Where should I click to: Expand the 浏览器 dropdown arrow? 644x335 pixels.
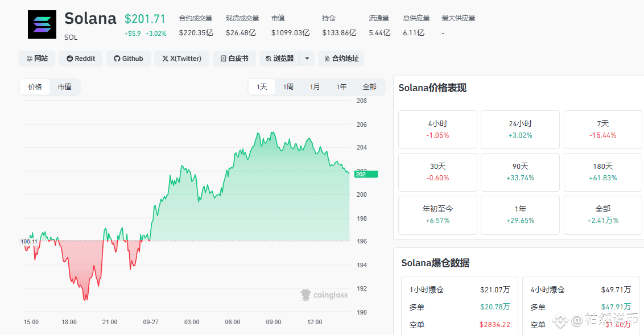click(x=307, y=59)
